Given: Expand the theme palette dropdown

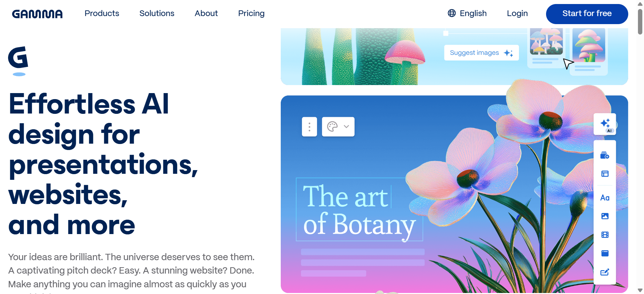Looking at the screenshot, I should (338, 127).
